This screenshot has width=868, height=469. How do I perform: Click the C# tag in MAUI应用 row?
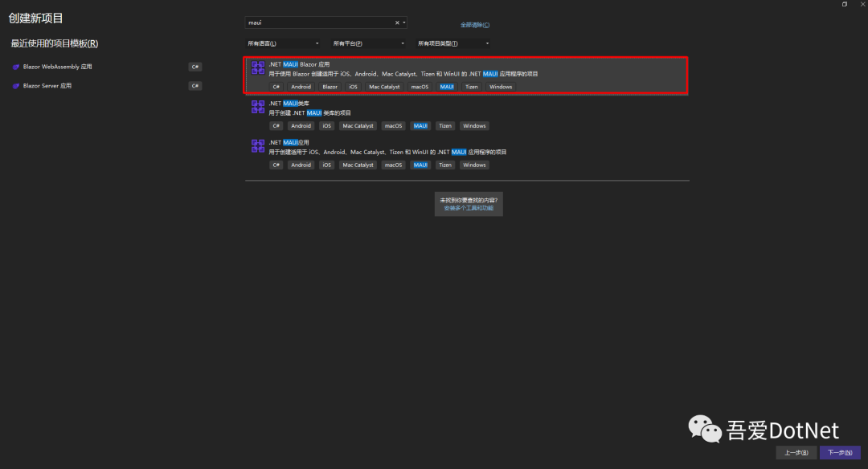276,165
